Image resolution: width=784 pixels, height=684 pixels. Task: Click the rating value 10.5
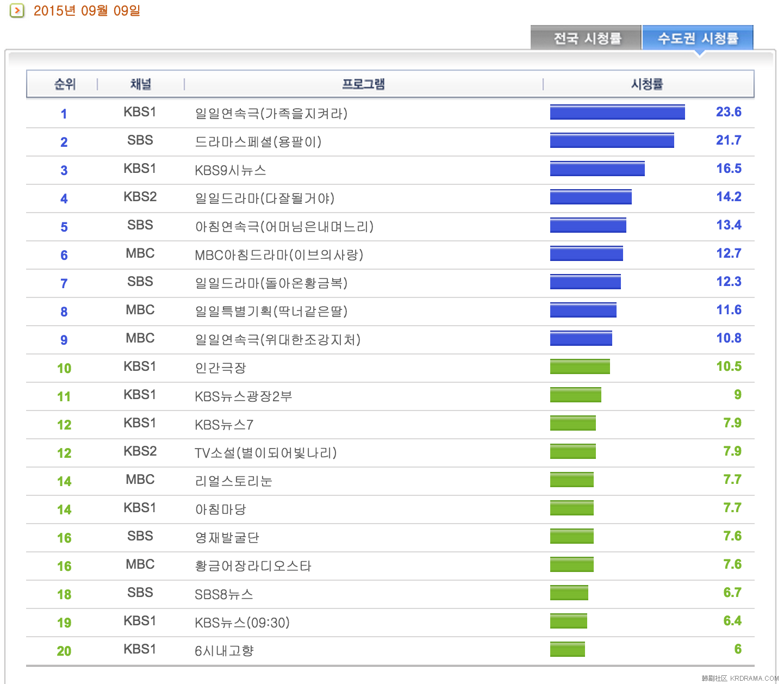click(729, 366)
